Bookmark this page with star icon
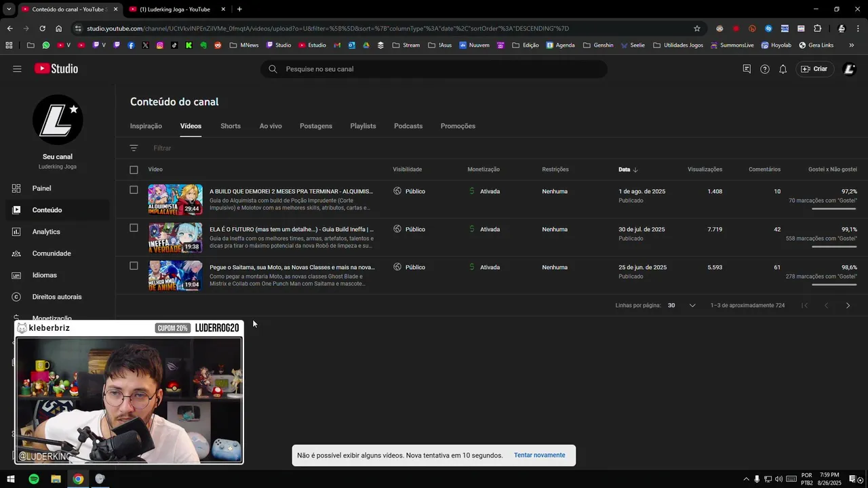Image resolution: width=868 pixels, height=488 pixels. coord(696,28)
